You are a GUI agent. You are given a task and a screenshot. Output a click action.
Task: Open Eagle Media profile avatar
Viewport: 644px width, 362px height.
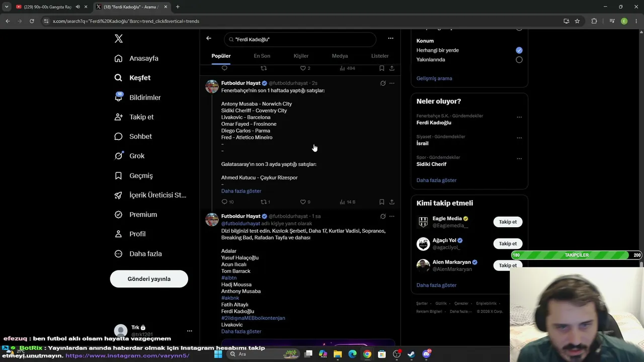(x=423, y=222)
